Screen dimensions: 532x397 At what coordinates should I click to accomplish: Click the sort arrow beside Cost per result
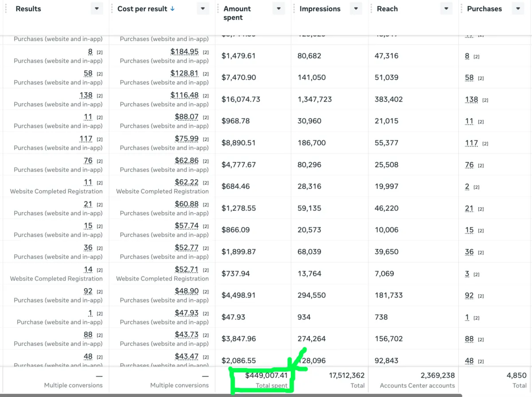[x=172, y=8]
